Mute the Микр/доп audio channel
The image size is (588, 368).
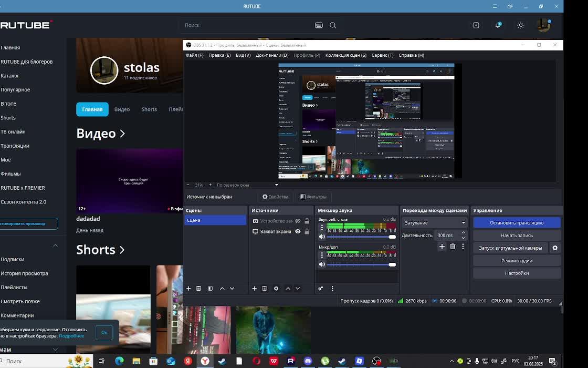click(x=322, y=264)
